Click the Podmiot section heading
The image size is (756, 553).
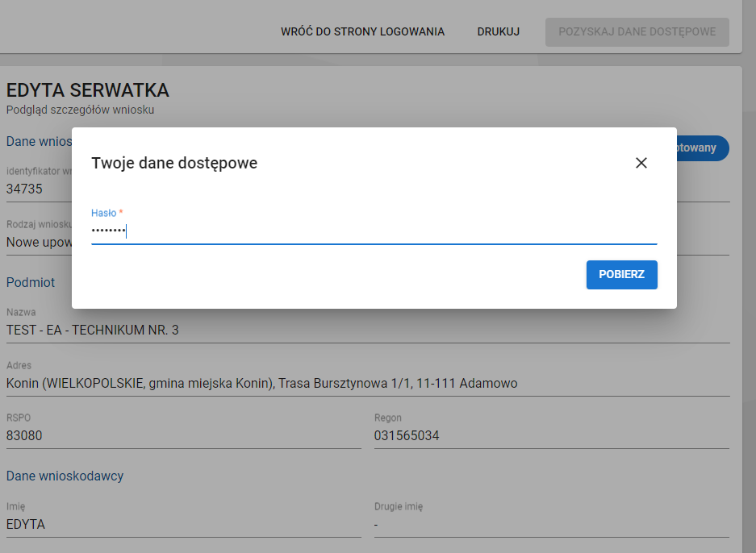tap(31, 282)
